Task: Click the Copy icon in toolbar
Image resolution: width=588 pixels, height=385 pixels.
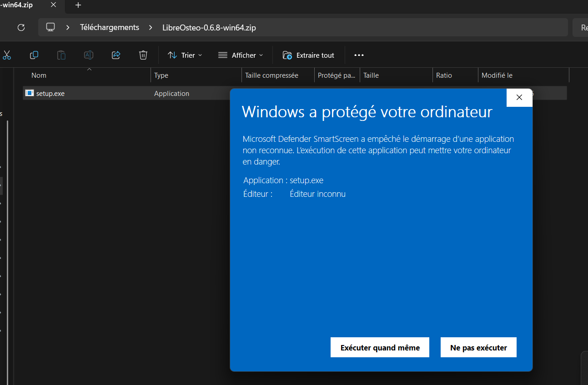Action: coord(34,55)
